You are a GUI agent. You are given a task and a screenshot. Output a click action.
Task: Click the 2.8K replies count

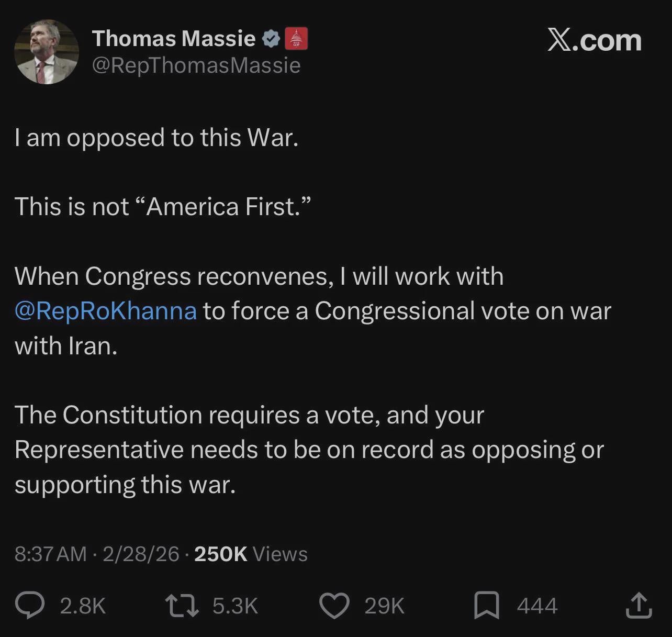(x=83, y=606)
